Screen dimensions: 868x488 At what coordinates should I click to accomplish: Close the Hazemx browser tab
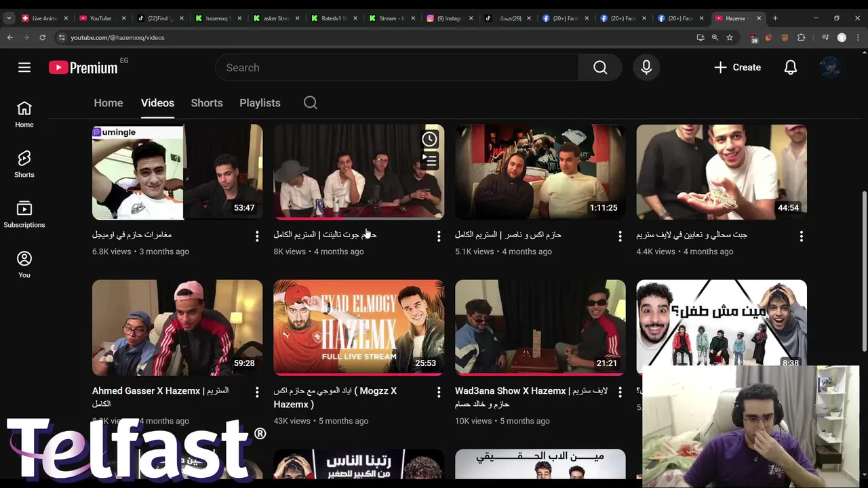pos(759,18)
